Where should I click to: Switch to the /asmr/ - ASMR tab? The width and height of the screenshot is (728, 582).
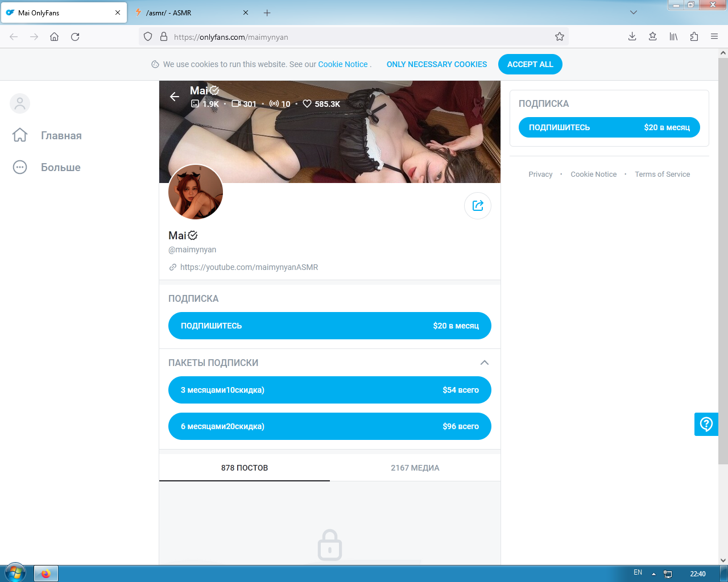(192, 13)
